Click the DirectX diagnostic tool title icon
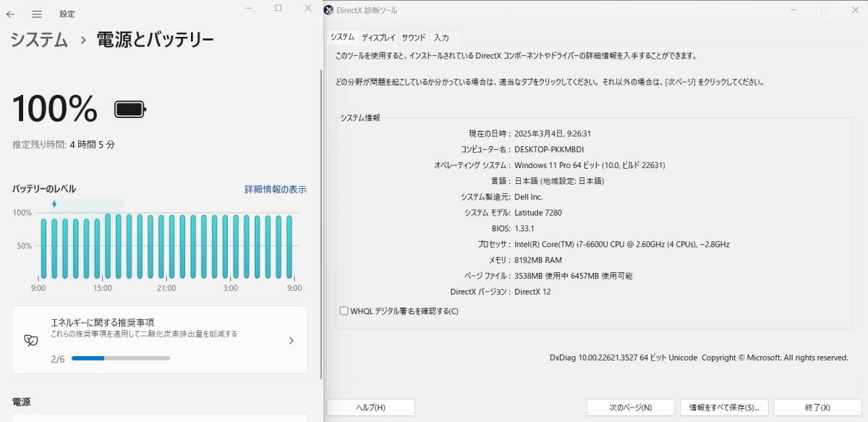 [x=329, y=10]
